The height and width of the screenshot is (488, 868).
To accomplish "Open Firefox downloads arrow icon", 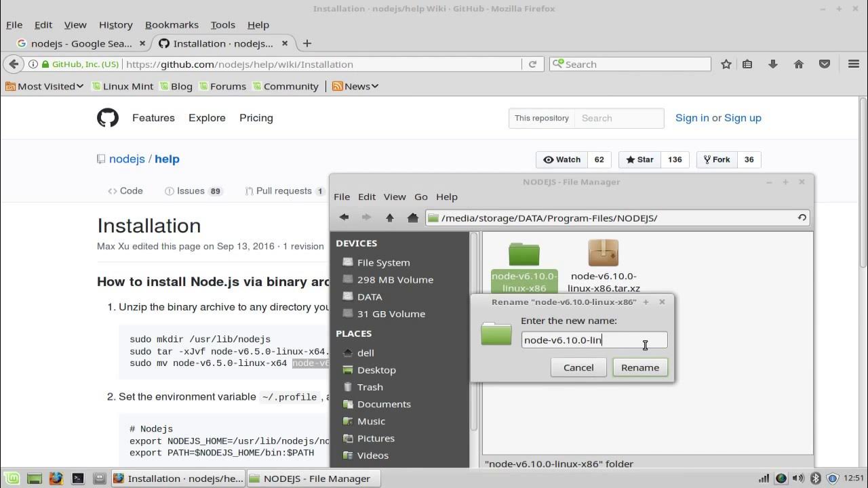I will click(x=772, y=64).
